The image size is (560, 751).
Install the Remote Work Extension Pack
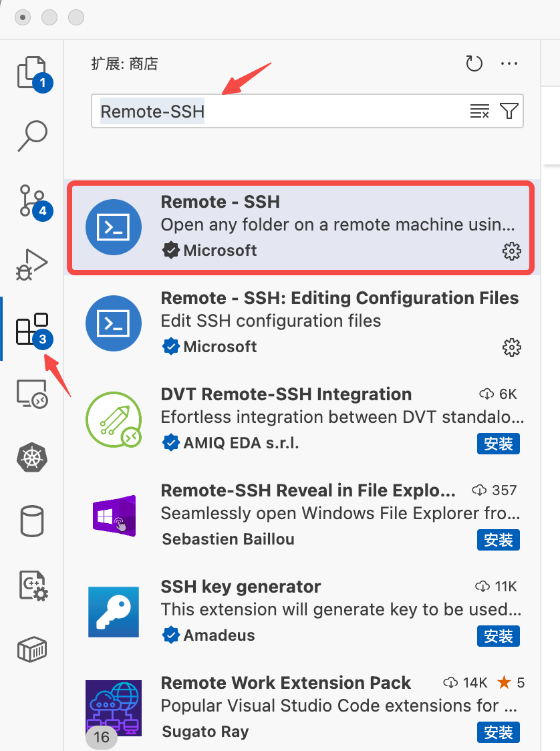click(498, 732)
